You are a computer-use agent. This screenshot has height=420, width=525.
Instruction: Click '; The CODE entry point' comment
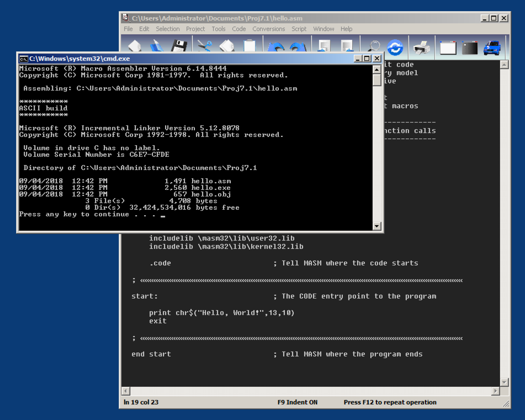tap(354, 296)
